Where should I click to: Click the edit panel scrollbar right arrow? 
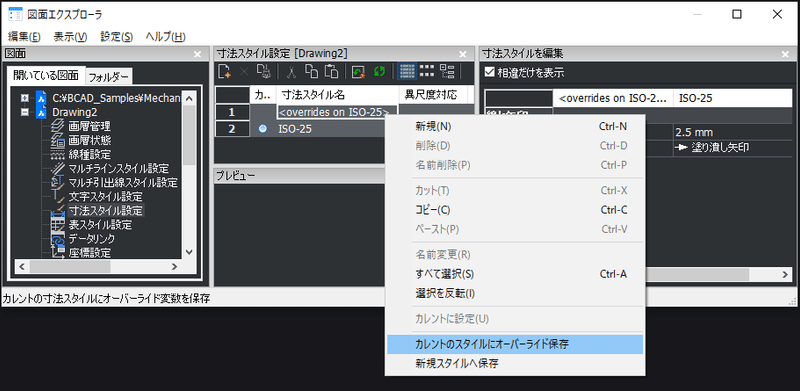point(785,274)
